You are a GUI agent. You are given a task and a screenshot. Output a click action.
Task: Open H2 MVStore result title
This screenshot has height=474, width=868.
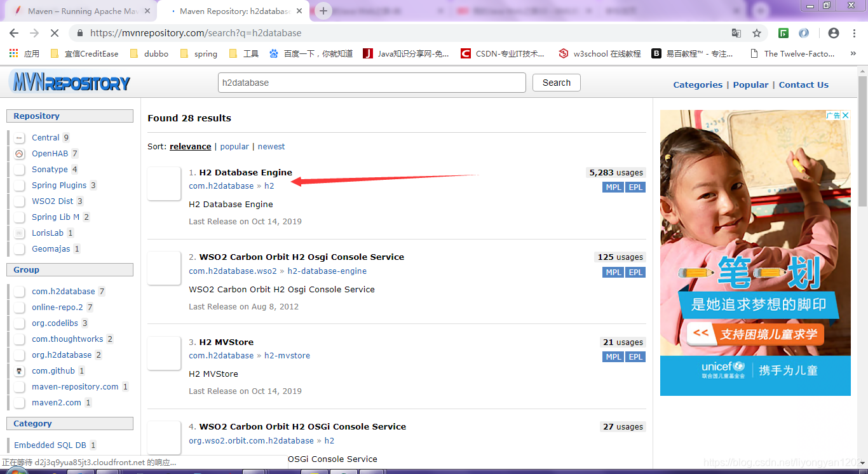[x=226, y=342]
